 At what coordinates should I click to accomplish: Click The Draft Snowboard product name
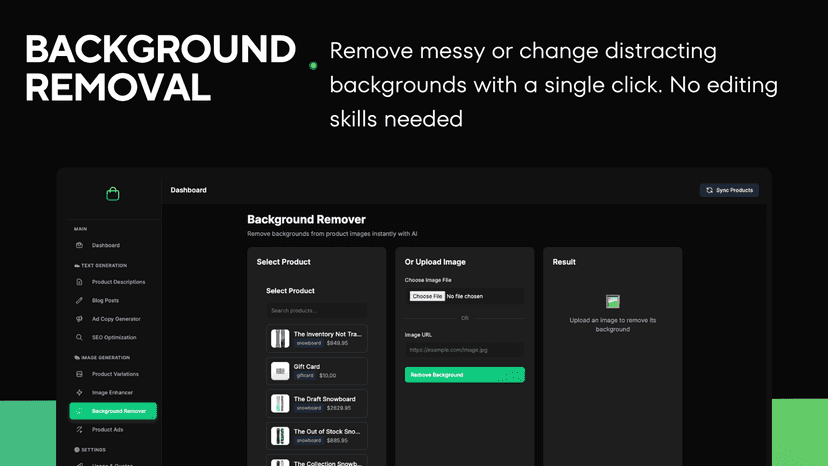324,399
